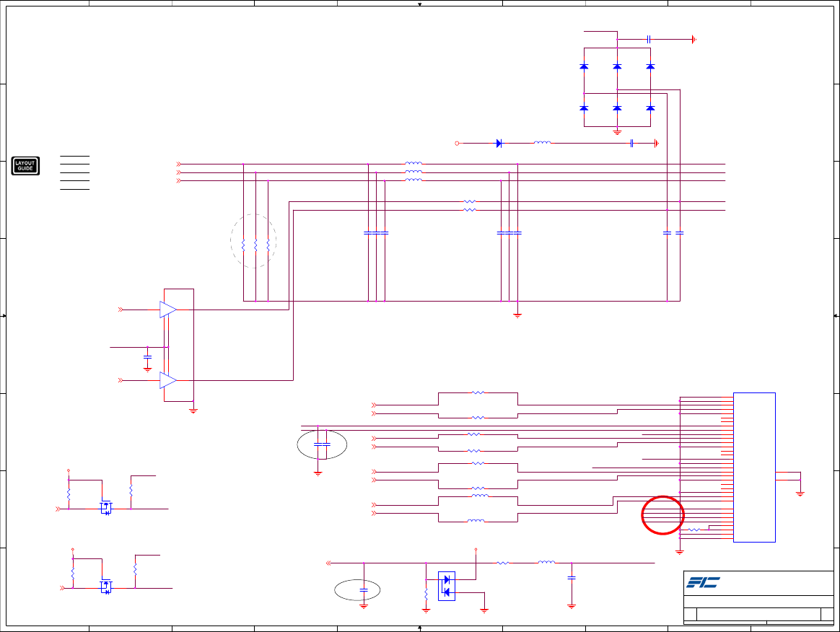Select top-left diode of the bridge
840x632 pixels.
coord(584,66)
